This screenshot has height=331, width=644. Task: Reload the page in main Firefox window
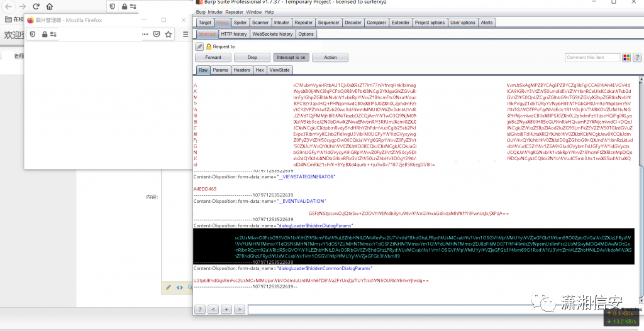36,6
